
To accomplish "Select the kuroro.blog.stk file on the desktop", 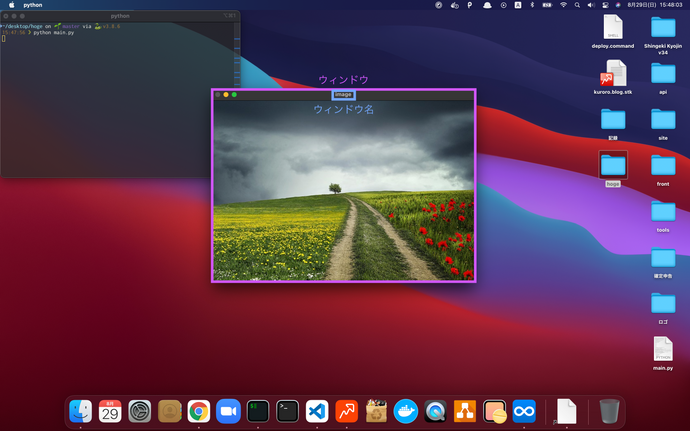I will (x=613, y=77).
